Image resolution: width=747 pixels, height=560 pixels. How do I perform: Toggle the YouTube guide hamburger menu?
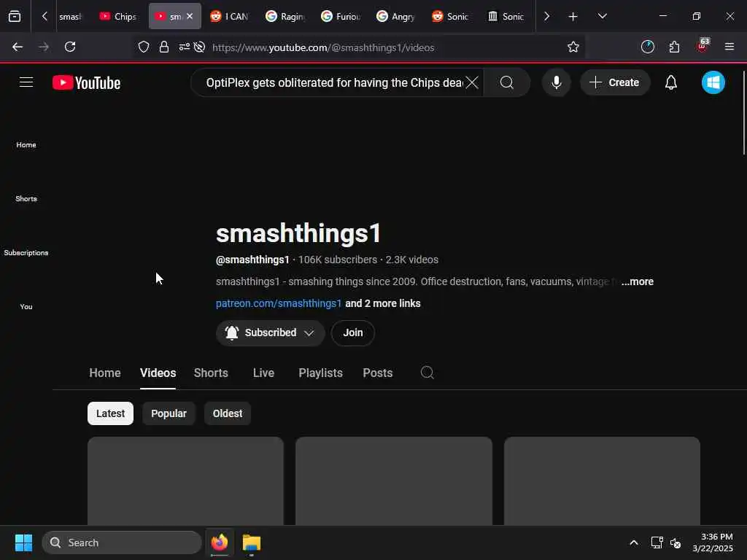tap(26, 82)
